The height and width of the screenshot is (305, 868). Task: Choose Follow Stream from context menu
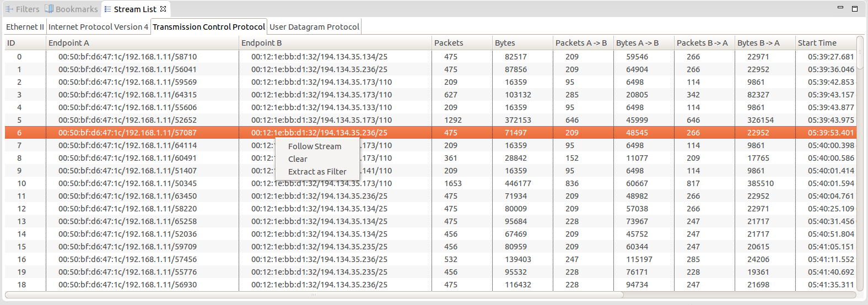point(315,146)
